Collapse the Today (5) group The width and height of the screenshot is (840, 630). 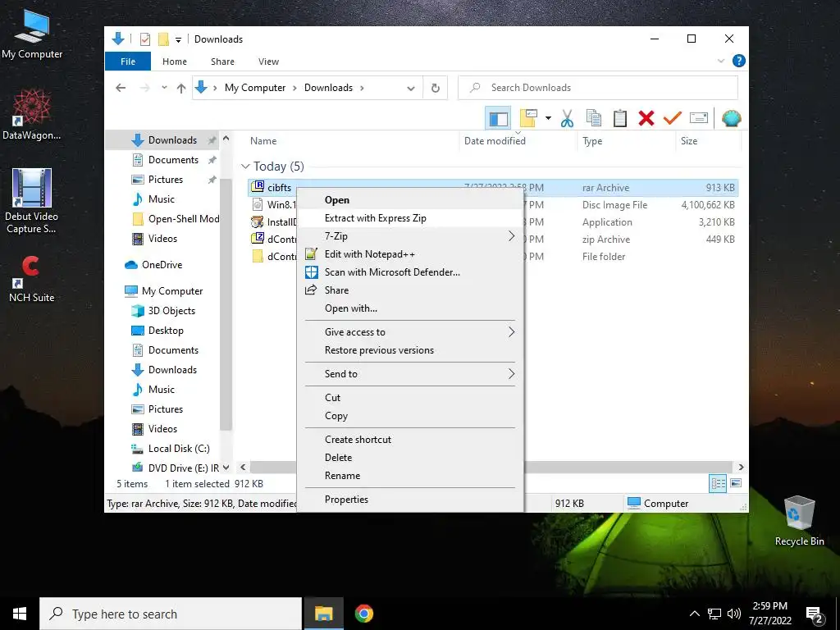pos(245,167)
